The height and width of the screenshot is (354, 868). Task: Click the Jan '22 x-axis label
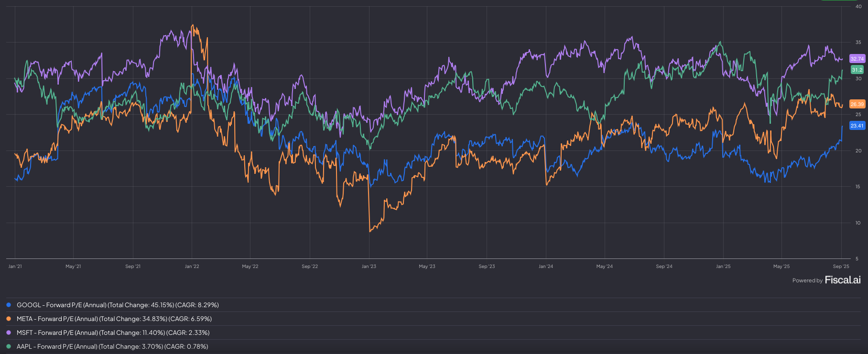click(x=192, y=266)
